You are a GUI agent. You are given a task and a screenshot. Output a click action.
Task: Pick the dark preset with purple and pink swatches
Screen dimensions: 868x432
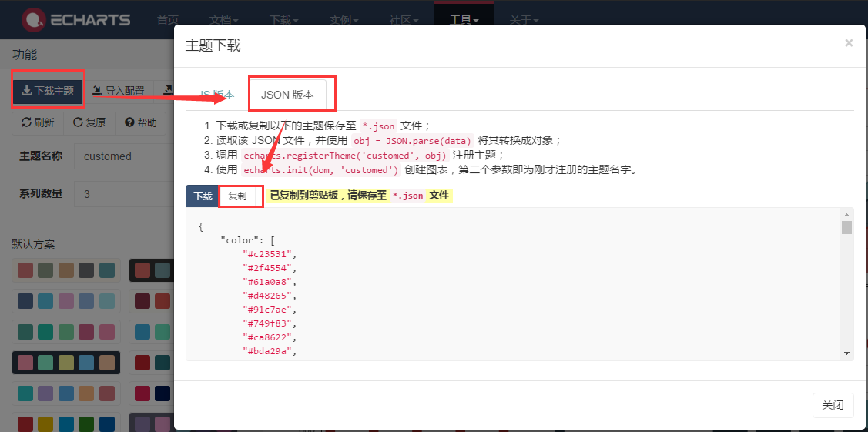click(152, 424)
